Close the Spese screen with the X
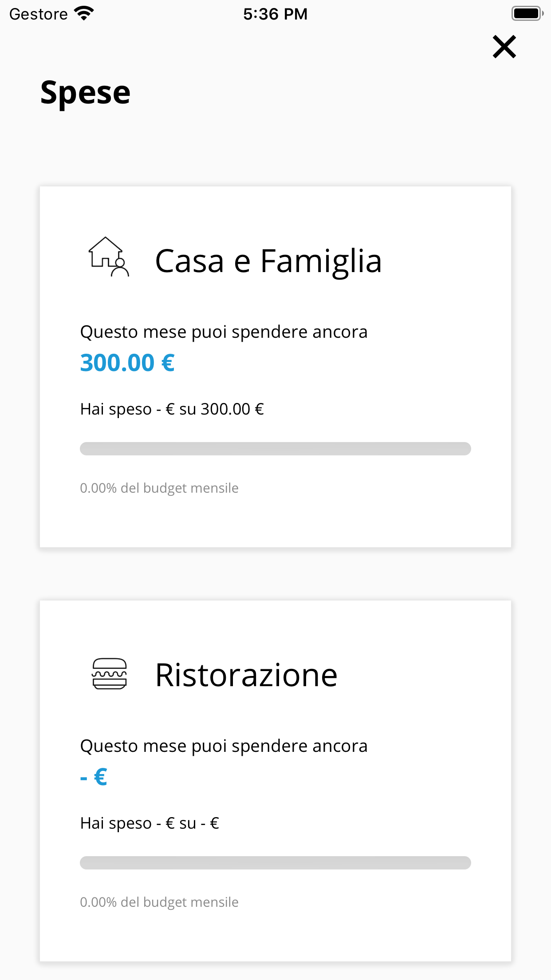Viewport: 551px width, 980px height. [504, 47]
